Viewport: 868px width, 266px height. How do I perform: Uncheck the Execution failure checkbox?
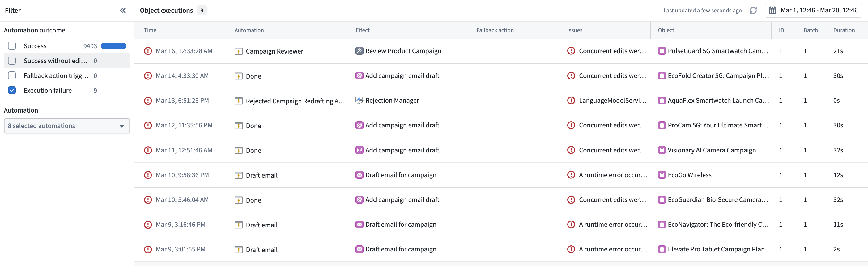click(12, 90)
